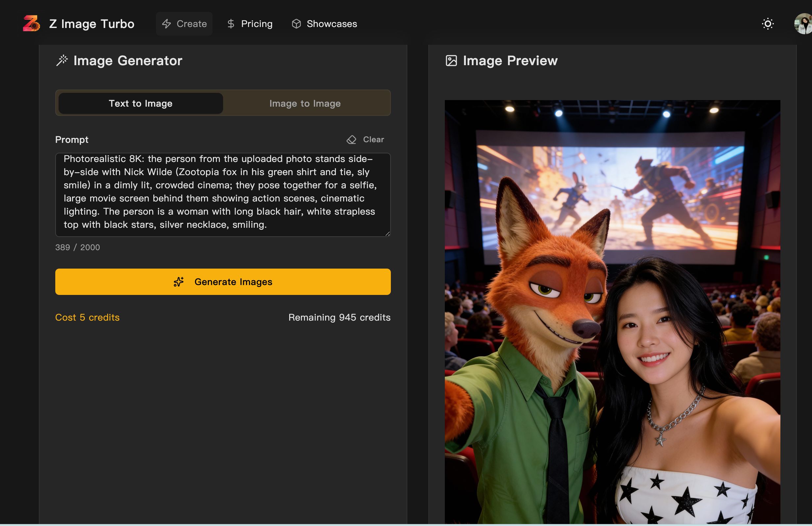Click the lightning bolt Create icon
The height and width of the screenshot is (526, 812).
[x=166, y=24]
